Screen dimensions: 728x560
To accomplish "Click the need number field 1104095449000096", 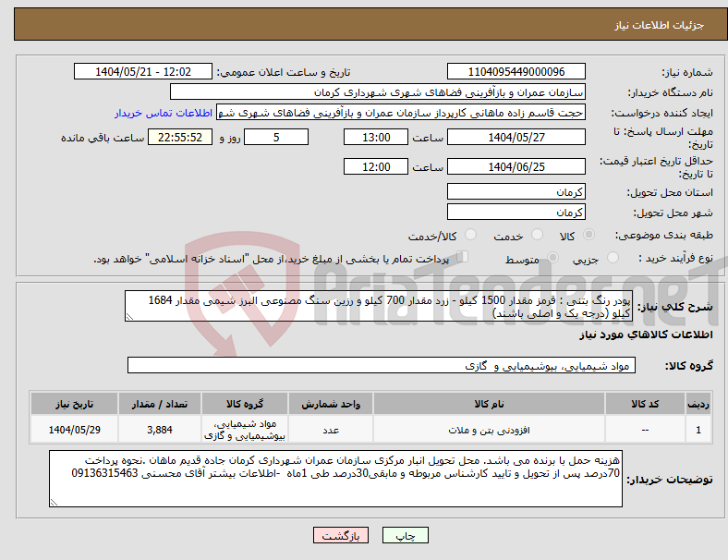I will tap(516, 72).
